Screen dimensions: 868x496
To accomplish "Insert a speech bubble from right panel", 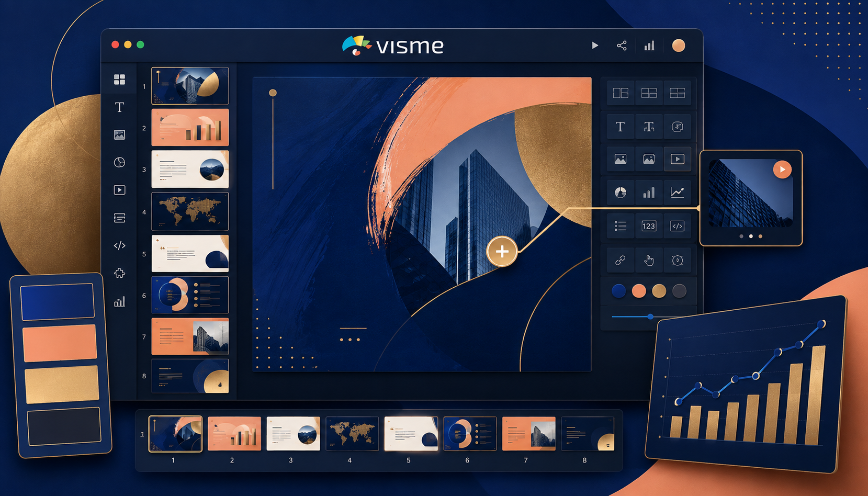I will click(x=678, y=127).
